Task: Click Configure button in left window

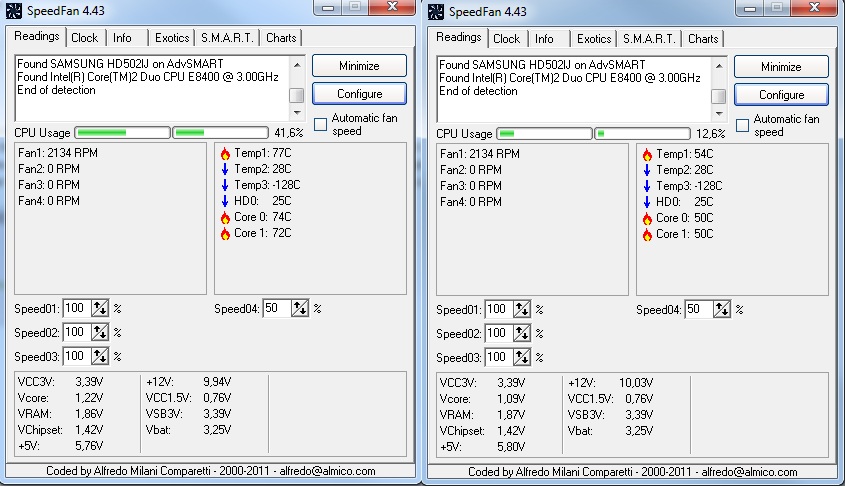Action: [x=359, y=94]
